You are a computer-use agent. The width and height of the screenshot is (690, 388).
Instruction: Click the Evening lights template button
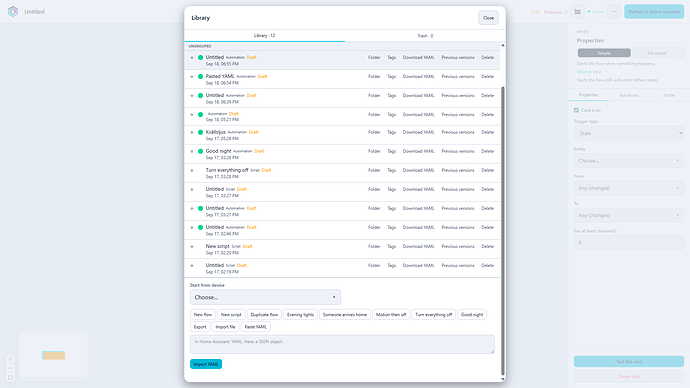click(301, 315)
